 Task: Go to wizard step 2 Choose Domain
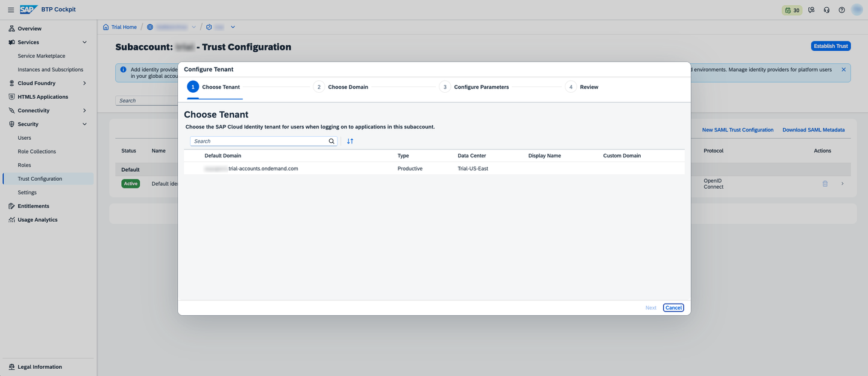pyautogui.click(x=341, y=87)
